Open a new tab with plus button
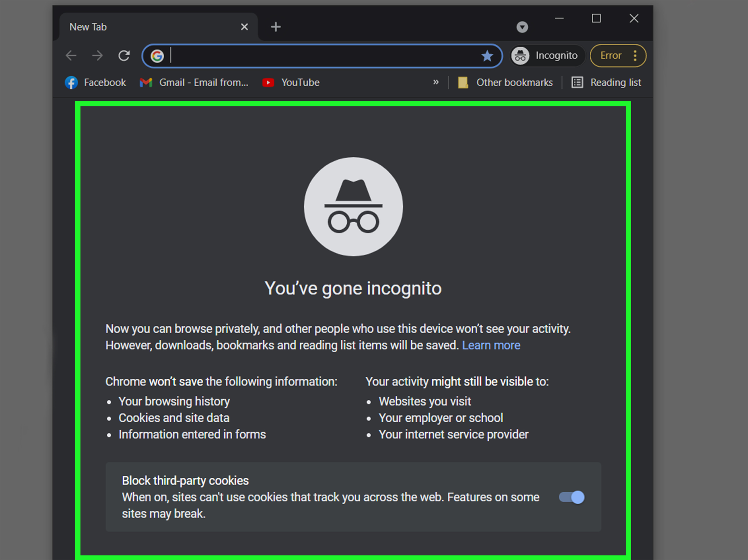Image resolution: width=748 pixels, height=560 pixels. click(x=276, y=27)
